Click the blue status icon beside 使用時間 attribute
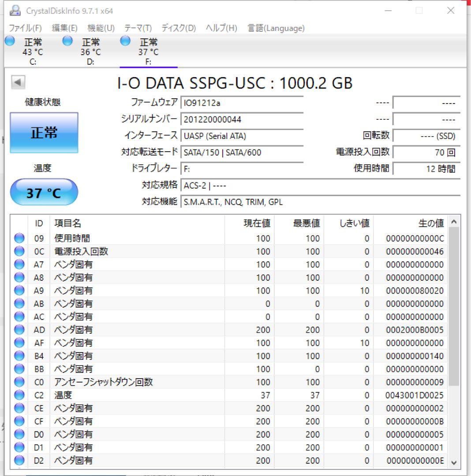Viewport: 471px width, 476px height. click(19, 238)
